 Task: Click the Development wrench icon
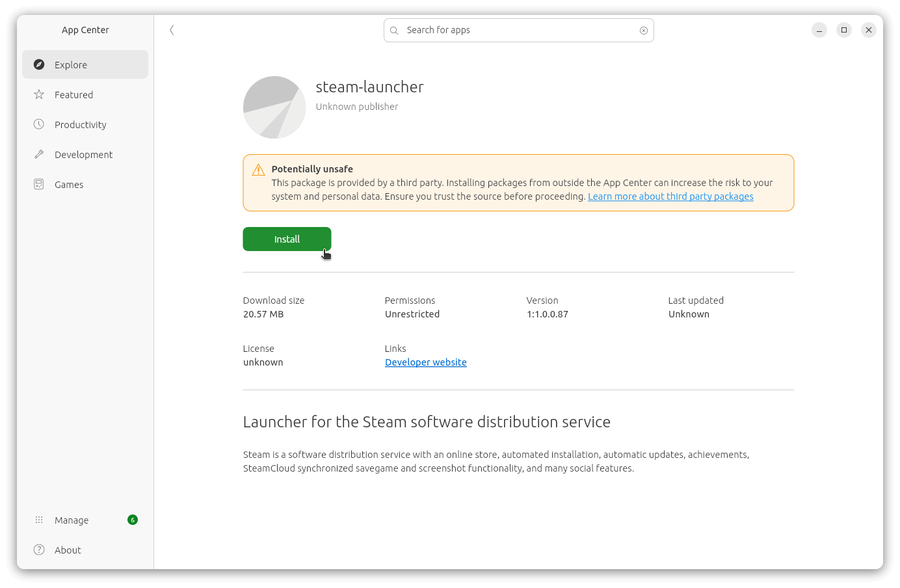tap(39, 154)
